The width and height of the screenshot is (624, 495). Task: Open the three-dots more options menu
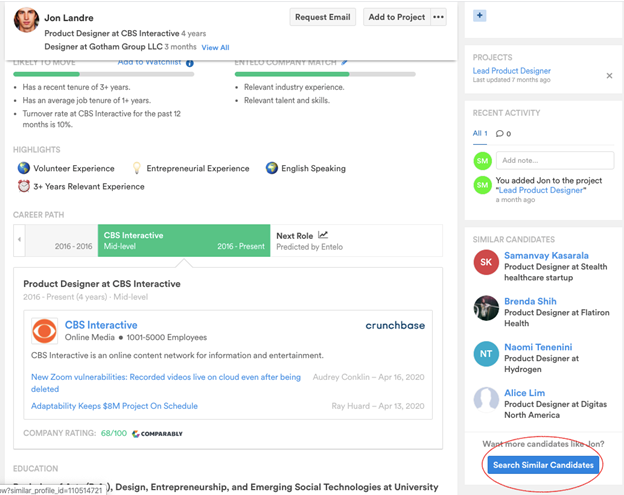(x=438, y=17)
